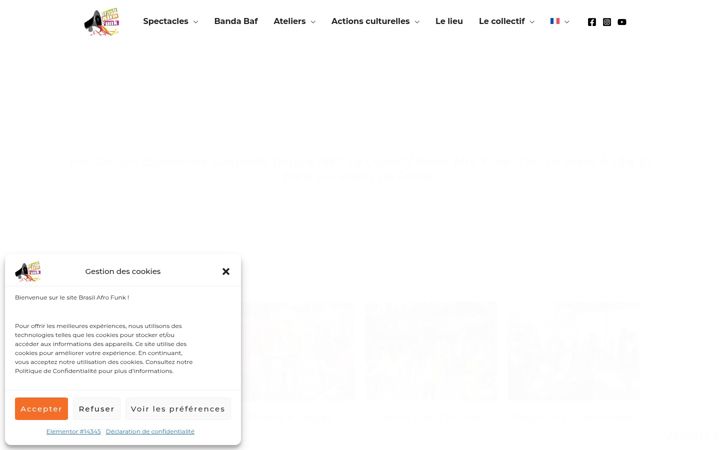Screen dimensions: 720x450
Task: Open the Facebook page icon
Action: (x=592, y=22)
